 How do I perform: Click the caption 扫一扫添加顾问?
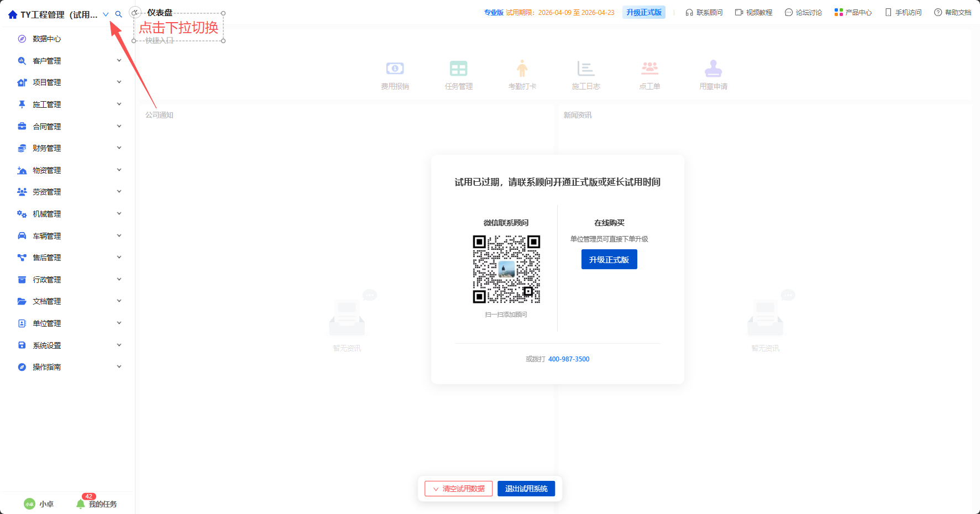click(x=506, y=314)
